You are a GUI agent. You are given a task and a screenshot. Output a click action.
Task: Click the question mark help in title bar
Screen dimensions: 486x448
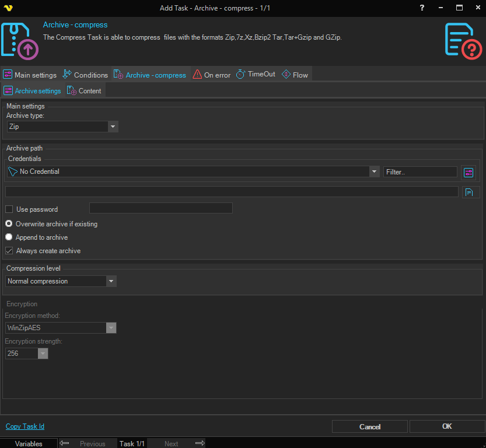(x=422, y=8)
